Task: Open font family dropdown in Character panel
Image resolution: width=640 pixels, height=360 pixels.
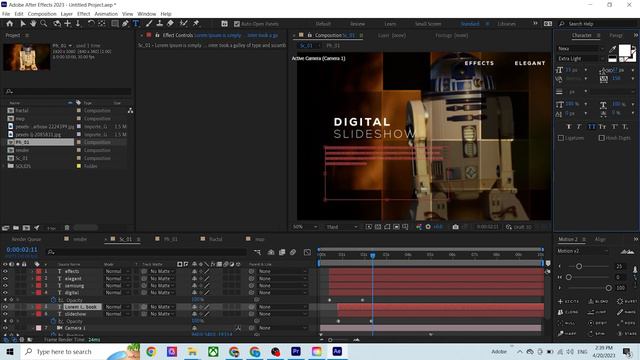Action: click(580, 49)
